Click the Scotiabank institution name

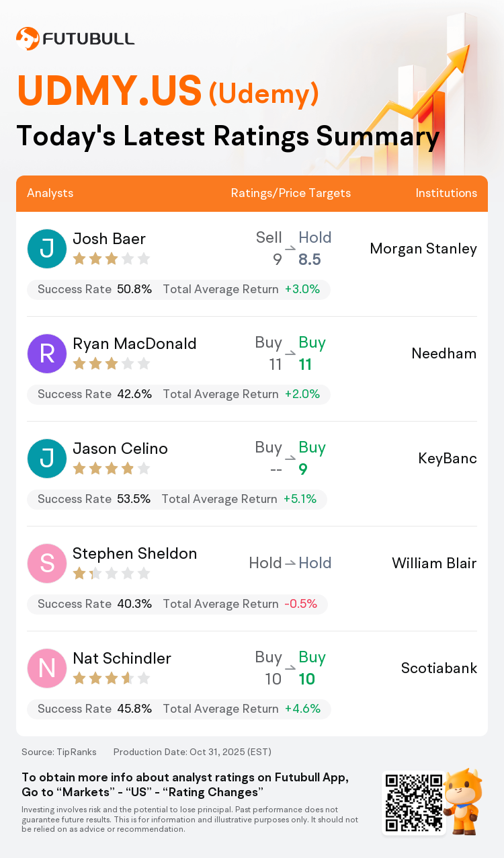[439, 668]
